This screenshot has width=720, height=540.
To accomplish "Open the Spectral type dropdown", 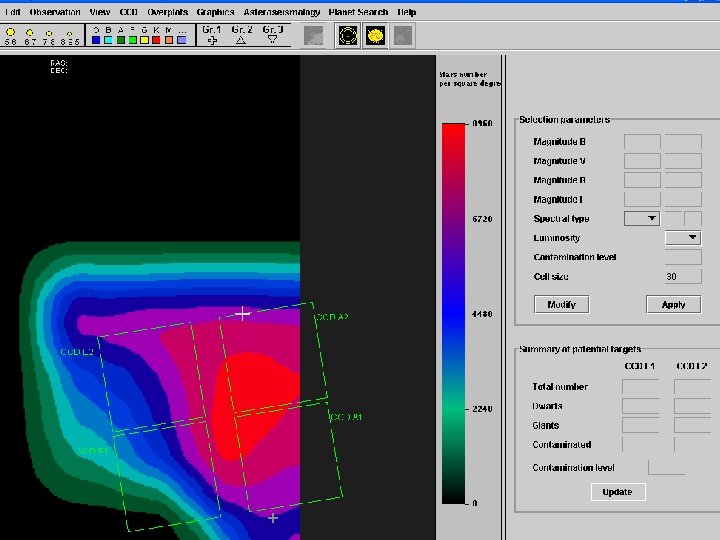I will coord(641,218).
